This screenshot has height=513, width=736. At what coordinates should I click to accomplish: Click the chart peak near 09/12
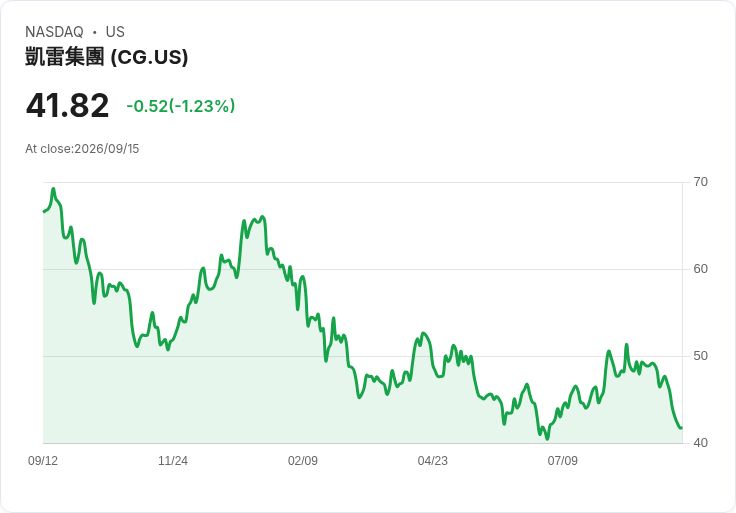tap(54, 189)
